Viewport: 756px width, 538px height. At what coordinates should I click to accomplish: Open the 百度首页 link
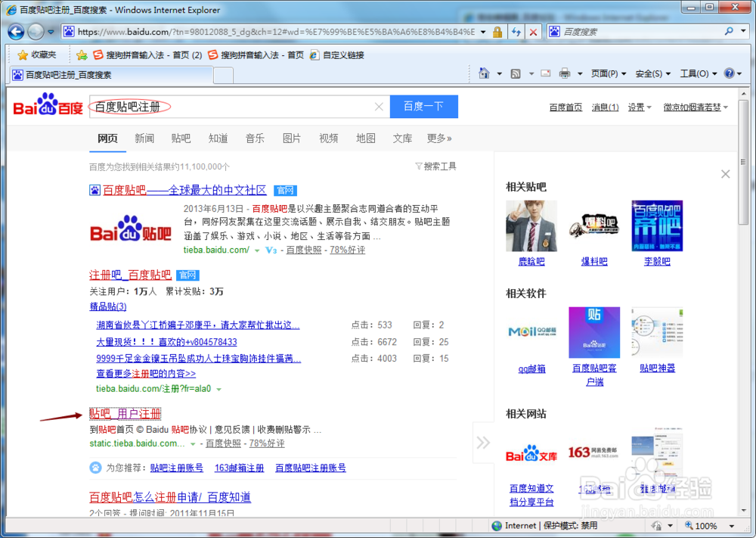coord(565,107)
